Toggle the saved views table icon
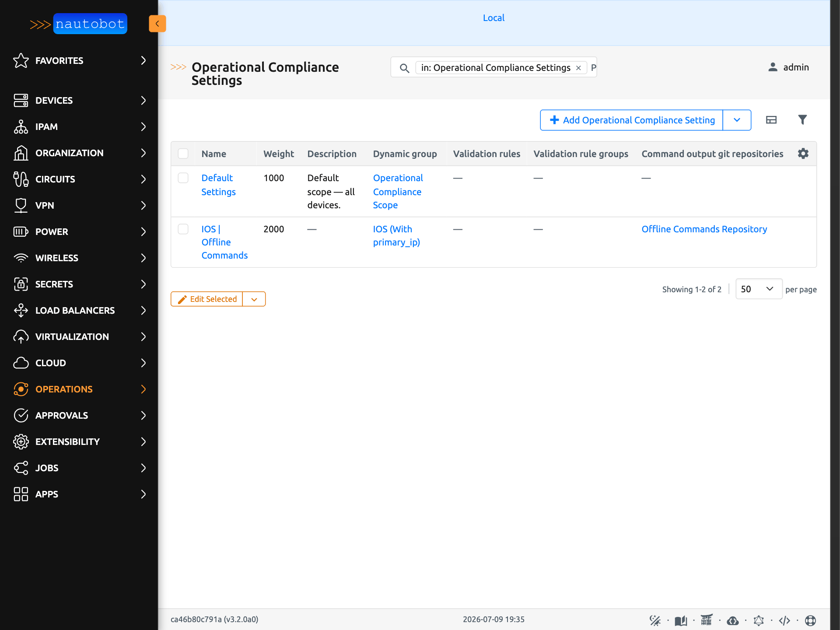Viewport: 840px width, 630px height. [771, 120]
